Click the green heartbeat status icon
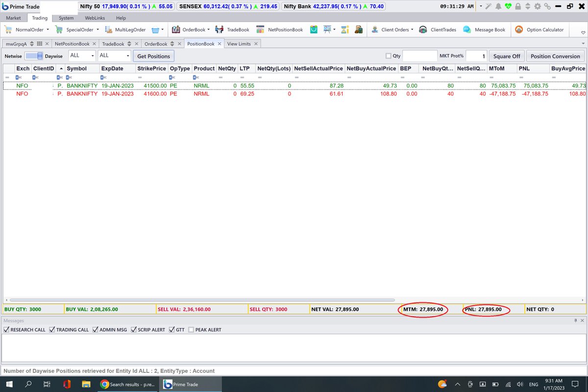The width and height of the screenshot is (588, 392). point(508,6)
